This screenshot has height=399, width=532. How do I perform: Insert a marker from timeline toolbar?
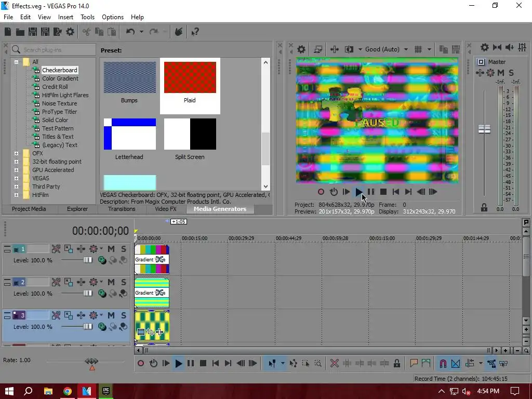(x=414, y=364)
